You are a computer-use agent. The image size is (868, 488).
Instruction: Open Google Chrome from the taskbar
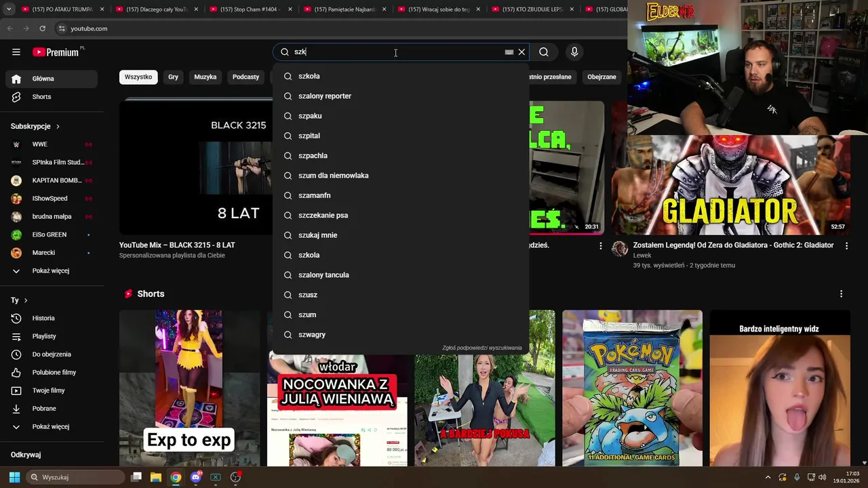pos(176,477)
